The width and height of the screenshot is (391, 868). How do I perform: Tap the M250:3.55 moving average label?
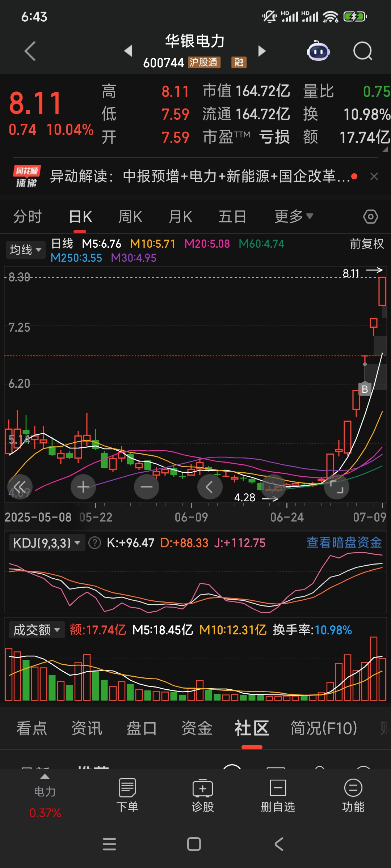point(76,258)
